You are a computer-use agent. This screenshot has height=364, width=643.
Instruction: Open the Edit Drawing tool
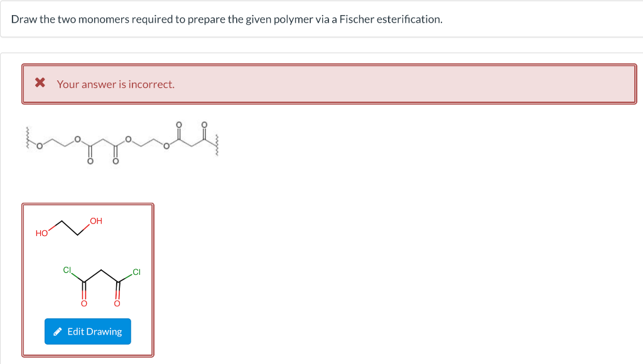tap(87, 331)
